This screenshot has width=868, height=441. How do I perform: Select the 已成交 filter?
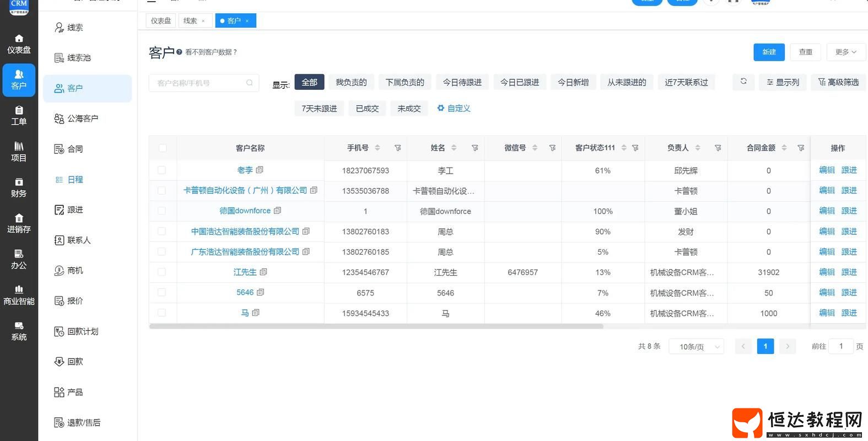tap(367, 109)
